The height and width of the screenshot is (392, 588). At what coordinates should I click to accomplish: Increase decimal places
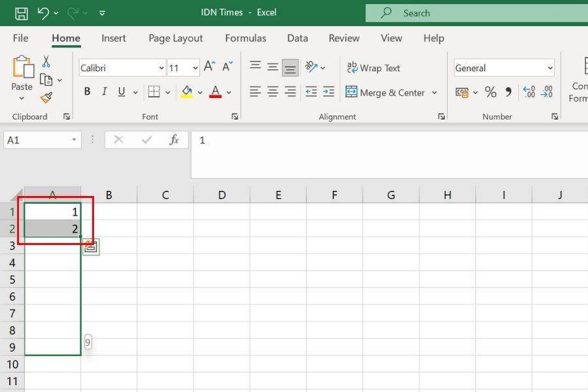[529, 92]
